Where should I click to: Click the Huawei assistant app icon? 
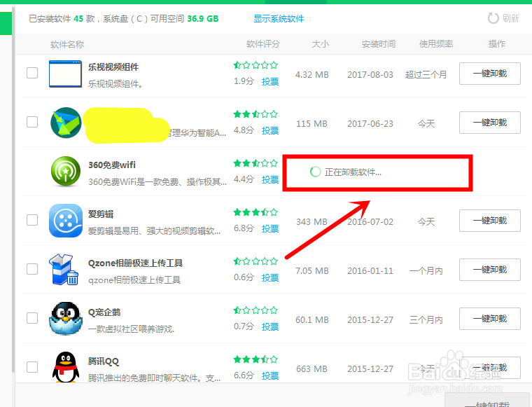(x=66, y=123)
